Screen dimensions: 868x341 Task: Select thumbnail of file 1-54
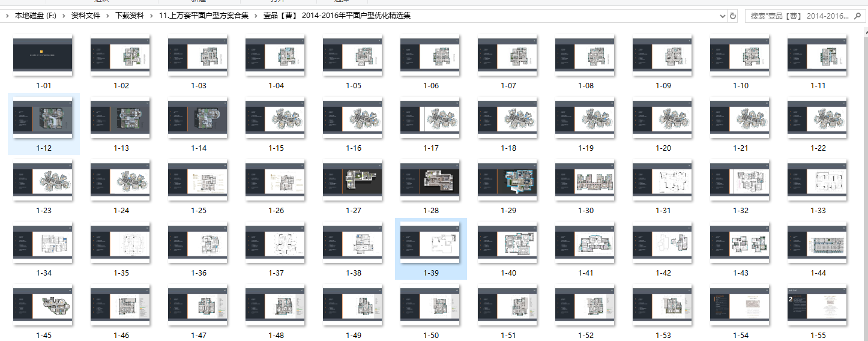click(740, 304)
